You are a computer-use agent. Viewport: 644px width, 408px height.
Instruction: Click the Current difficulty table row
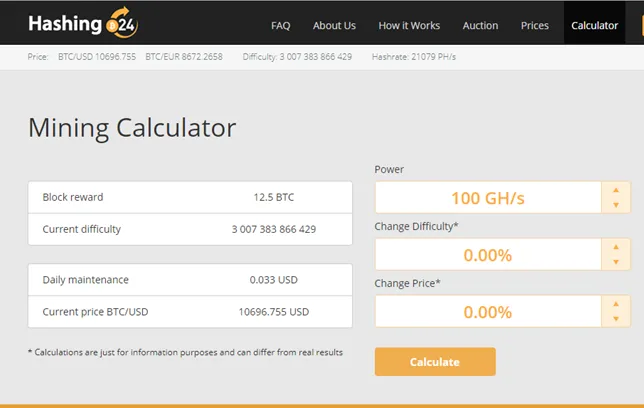tap(190, 229)
